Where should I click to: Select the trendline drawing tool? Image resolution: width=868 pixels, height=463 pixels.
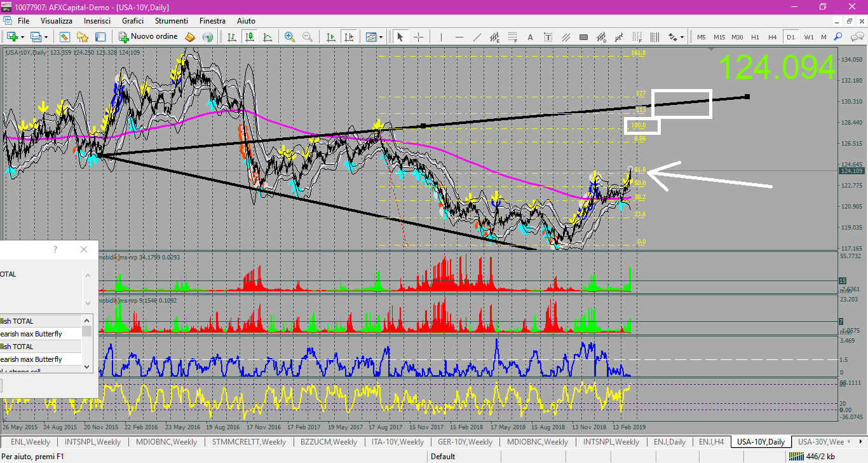477,37
